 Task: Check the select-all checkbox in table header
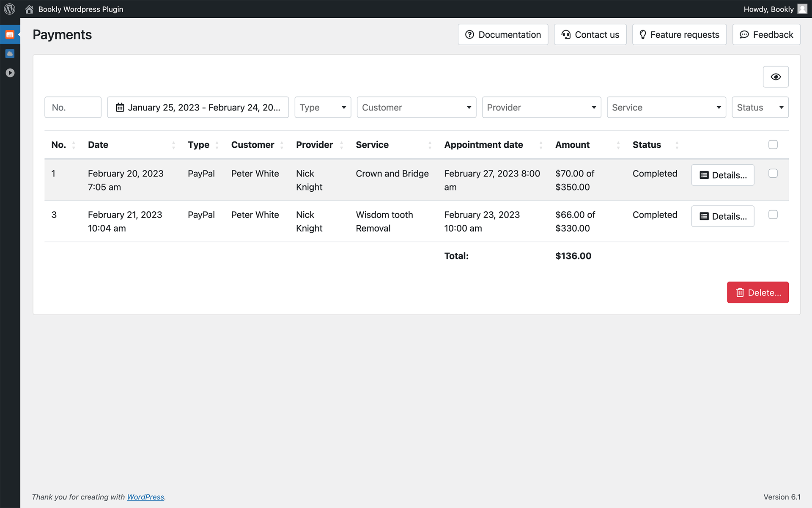coord(773,145)
